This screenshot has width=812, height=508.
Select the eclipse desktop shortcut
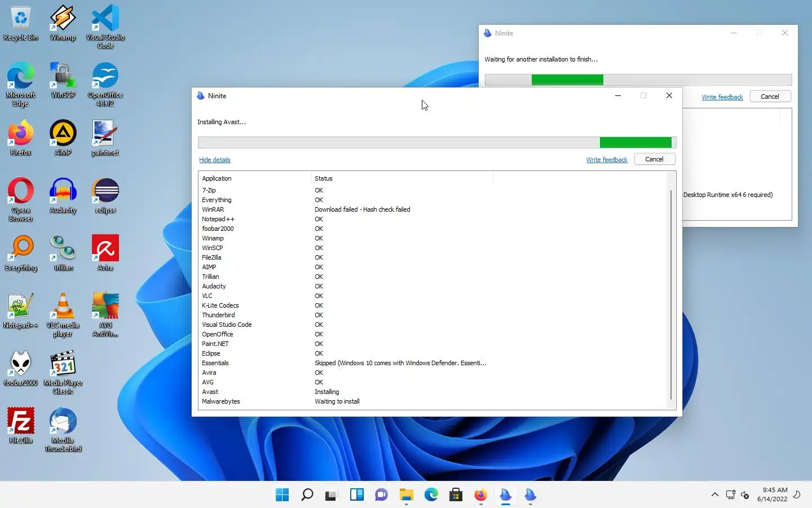click(x=105, y=196)
